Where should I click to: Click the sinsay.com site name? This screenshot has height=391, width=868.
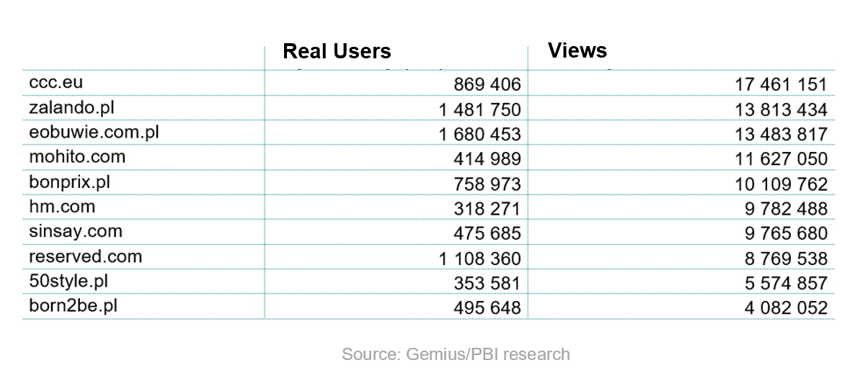76,232
